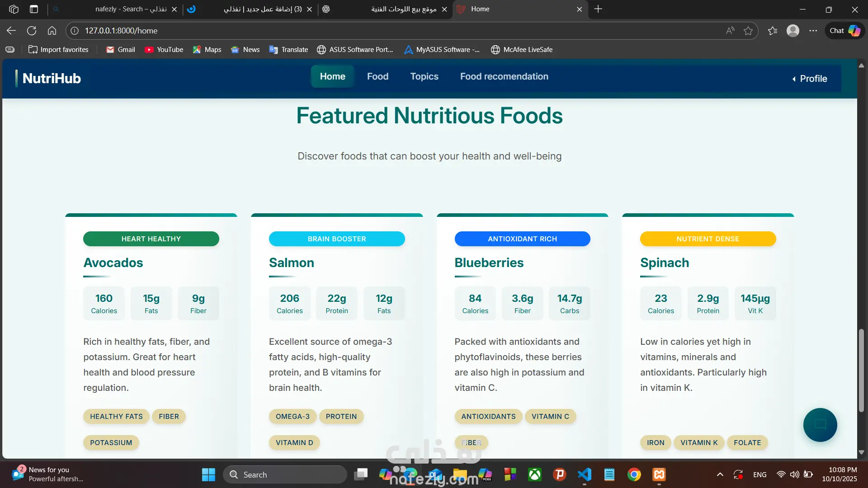Show hidden system tray icons
This screenshot has height=488, width=868.
720,474
